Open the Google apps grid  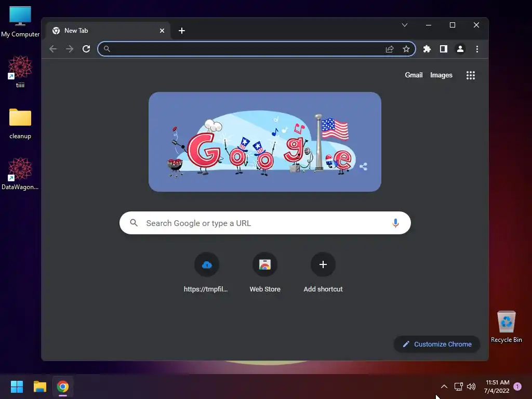click(x=471, y=75)
